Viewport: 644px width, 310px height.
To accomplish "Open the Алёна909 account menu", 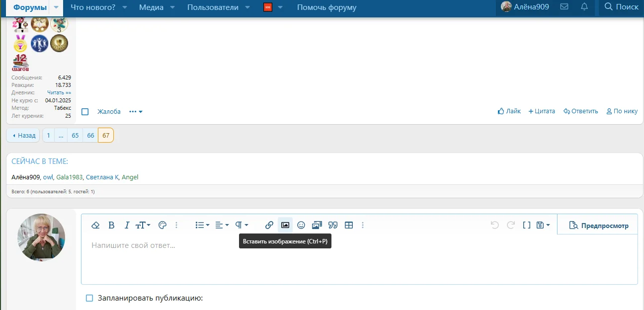I will tap(525, 7).
